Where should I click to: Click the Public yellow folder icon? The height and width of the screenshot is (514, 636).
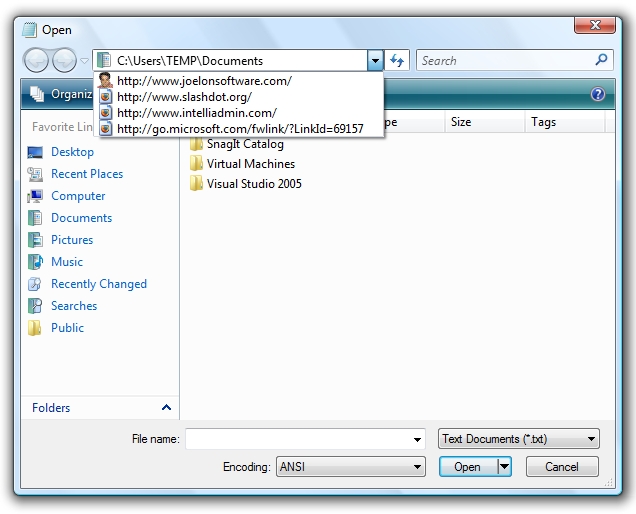click(x=35, y=328)
